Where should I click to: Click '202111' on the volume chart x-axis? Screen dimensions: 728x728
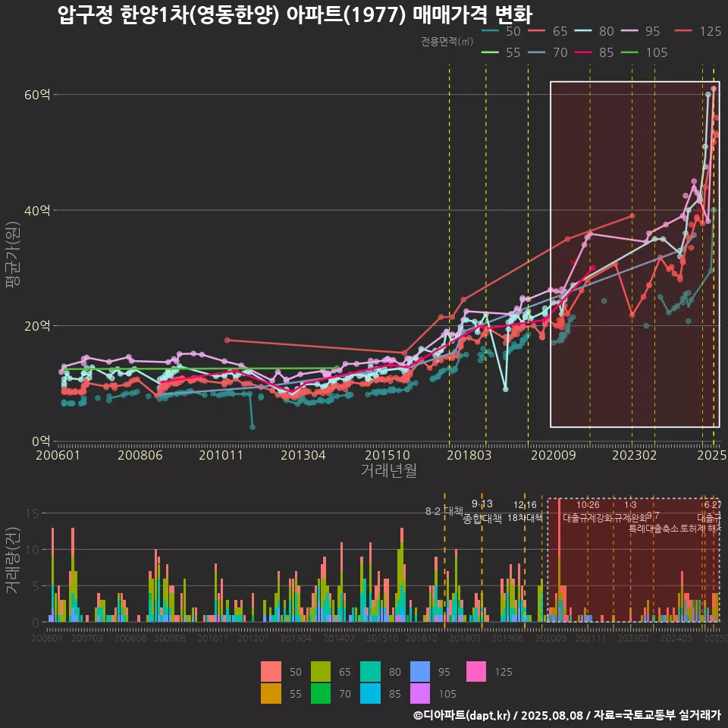(591, 639)
